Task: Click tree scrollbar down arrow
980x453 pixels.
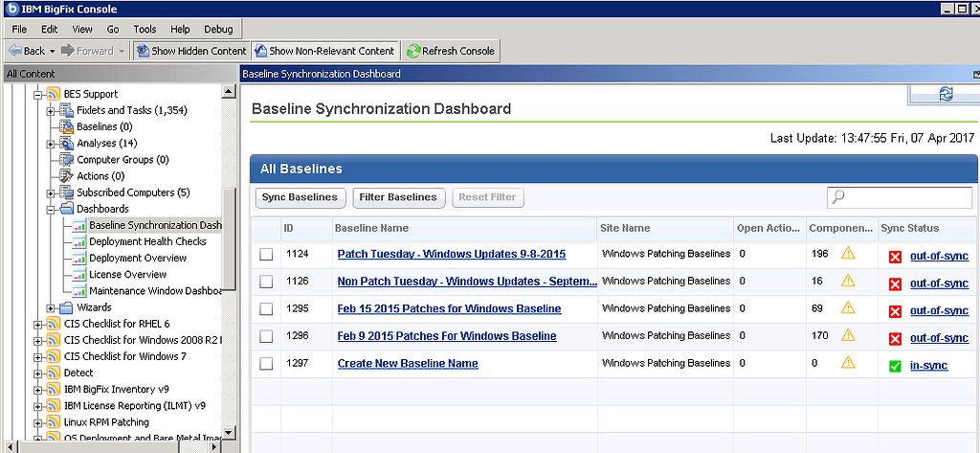Action: (x=230, y=433)
